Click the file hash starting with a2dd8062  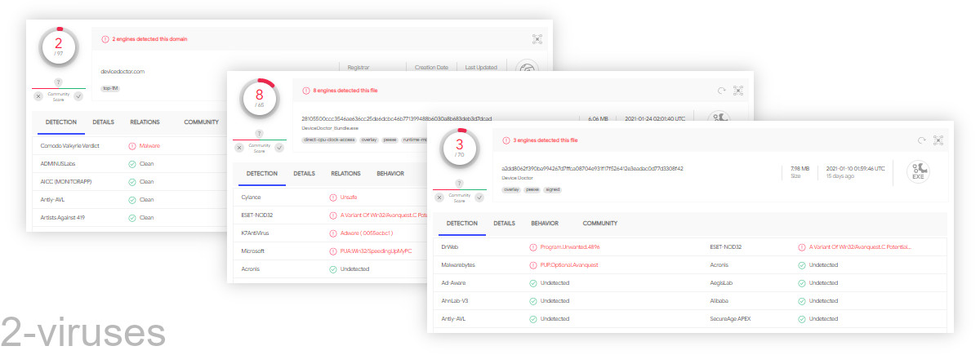592,168
